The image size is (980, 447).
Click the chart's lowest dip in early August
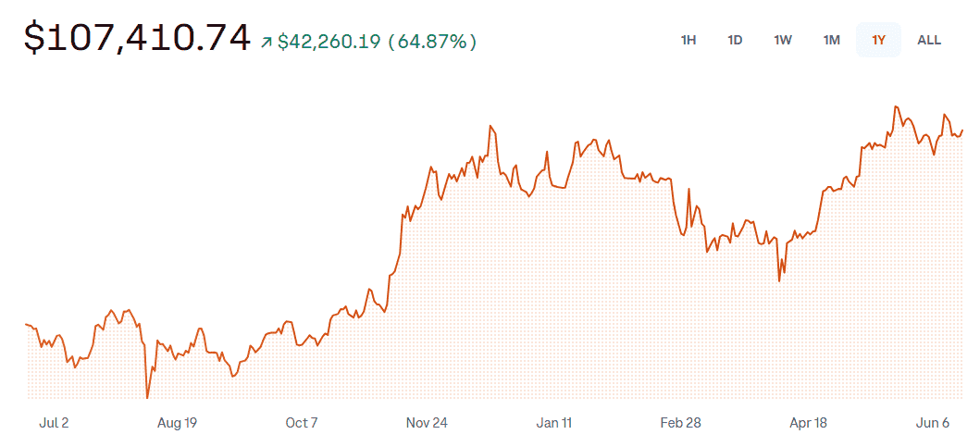pyautogui.click(x=147, y=398)
